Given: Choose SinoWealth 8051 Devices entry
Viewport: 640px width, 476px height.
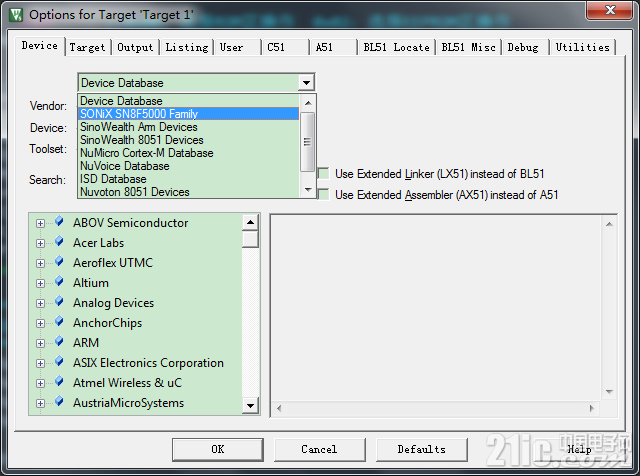Looking at the screenshot, I should click(x=189, y=140).
